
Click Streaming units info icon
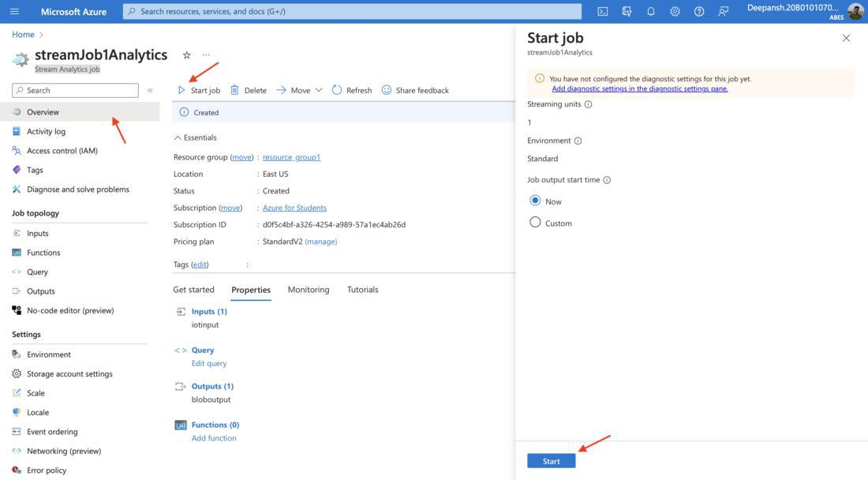(589, 104)
